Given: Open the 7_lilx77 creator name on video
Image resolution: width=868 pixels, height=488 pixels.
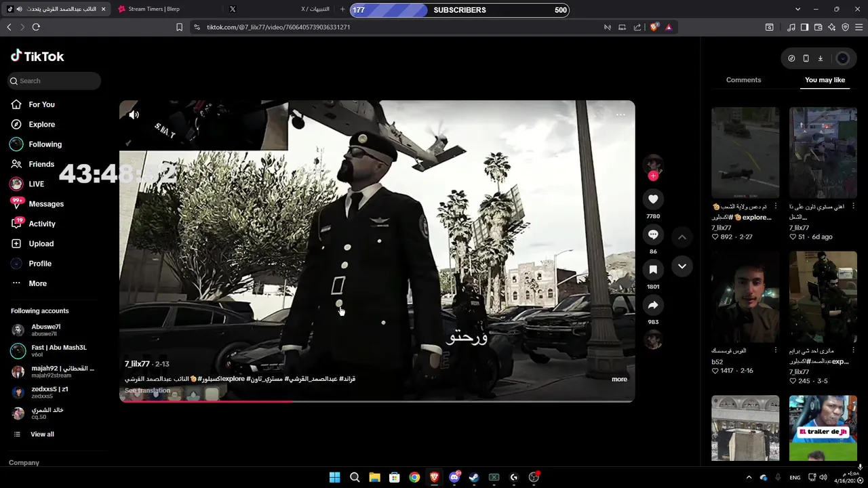Looking at the screenshot, I should pos(137,364).
